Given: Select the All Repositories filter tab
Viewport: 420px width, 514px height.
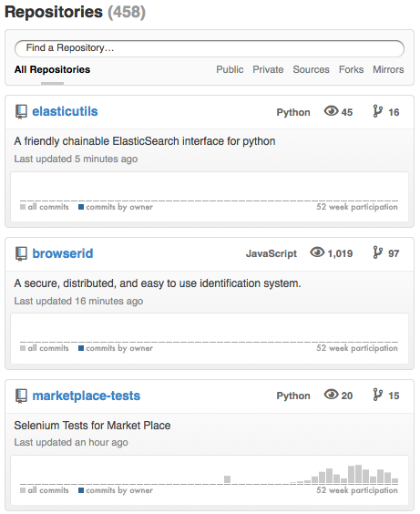Looking at the screenshot, I should [x=52, y=69].
